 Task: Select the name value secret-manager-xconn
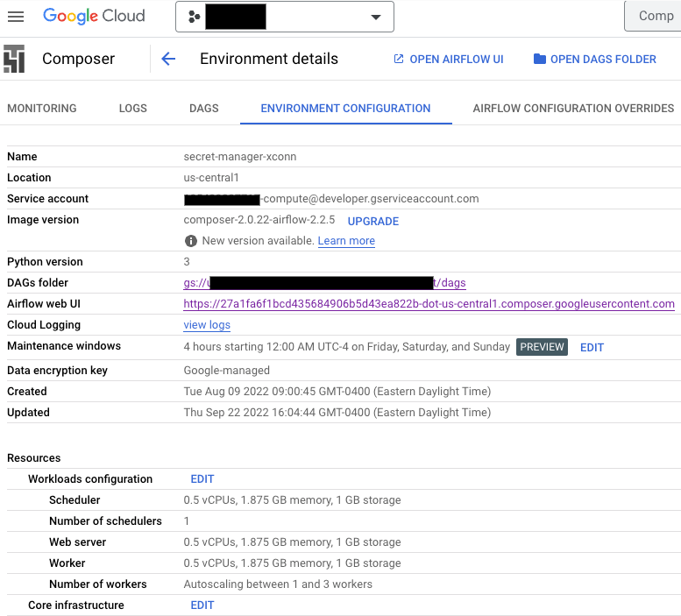coord(240,157)
